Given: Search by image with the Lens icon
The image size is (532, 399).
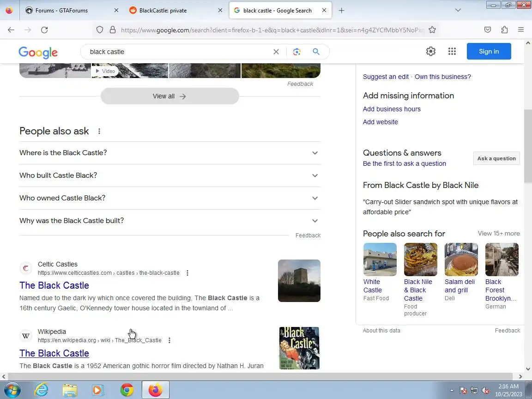Looking at the screenshot, I should (x=297, y=52).
